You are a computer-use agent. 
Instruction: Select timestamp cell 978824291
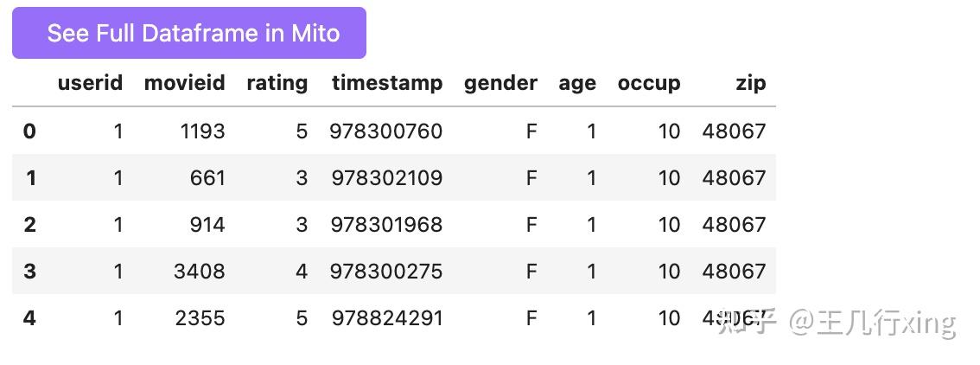[x=386, y=318]
